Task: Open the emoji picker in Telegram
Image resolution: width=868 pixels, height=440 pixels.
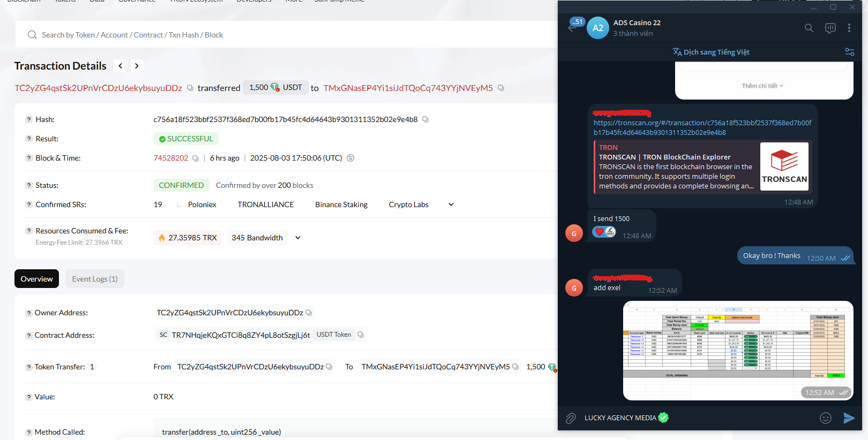Action: [826, 418]
